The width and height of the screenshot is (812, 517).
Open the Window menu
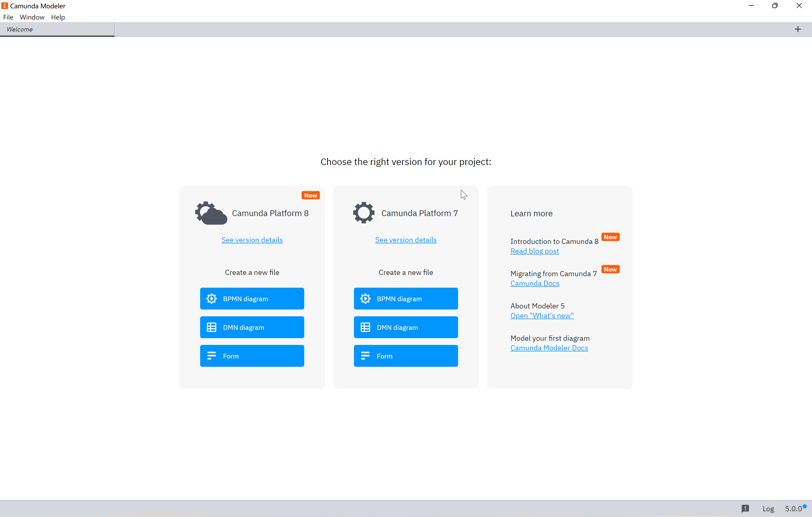click(32, 17)
